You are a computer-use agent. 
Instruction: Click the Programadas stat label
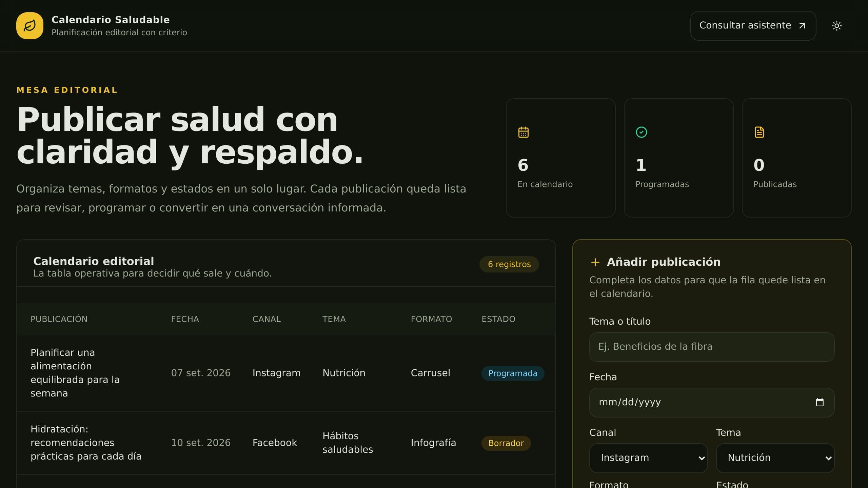[662, 184]
